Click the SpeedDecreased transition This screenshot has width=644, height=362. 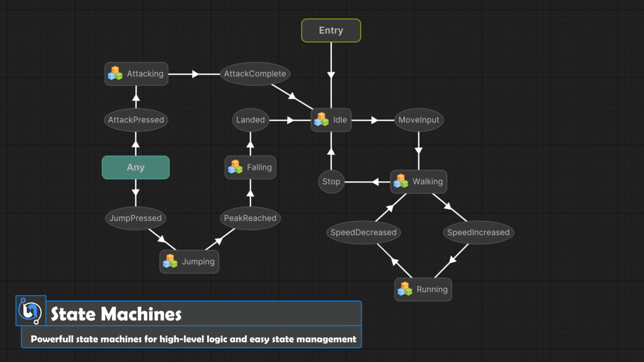pyautogui.click(x=363, y=232)
